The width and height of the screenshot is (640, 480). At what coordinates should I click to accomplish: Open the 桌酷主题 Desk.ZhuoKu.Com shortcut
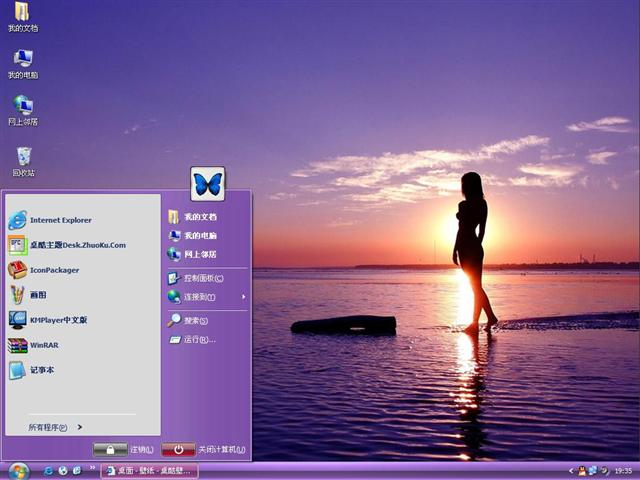click(76, 245)
